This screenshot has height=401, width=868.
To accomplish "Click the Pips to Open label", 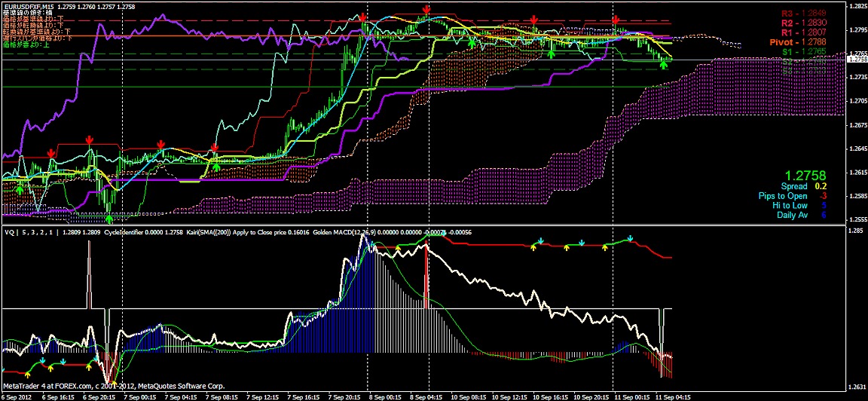I will click(x=783, y=196).
